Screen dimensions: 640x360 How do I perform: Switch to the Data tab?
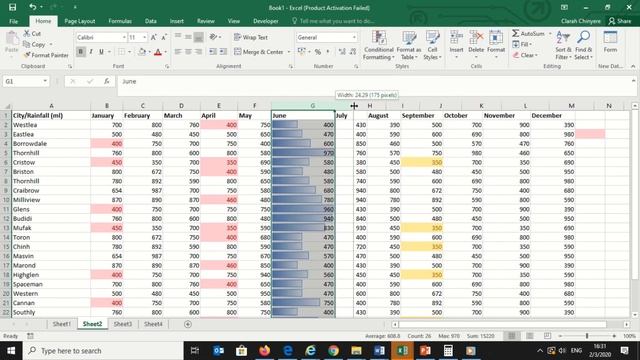click(x=151, y=21)
